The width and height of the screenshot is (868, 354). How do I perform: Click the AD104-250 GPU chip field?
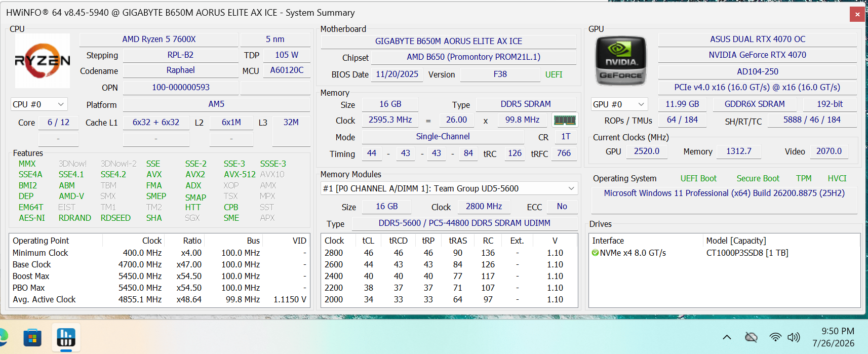point(758,72)
